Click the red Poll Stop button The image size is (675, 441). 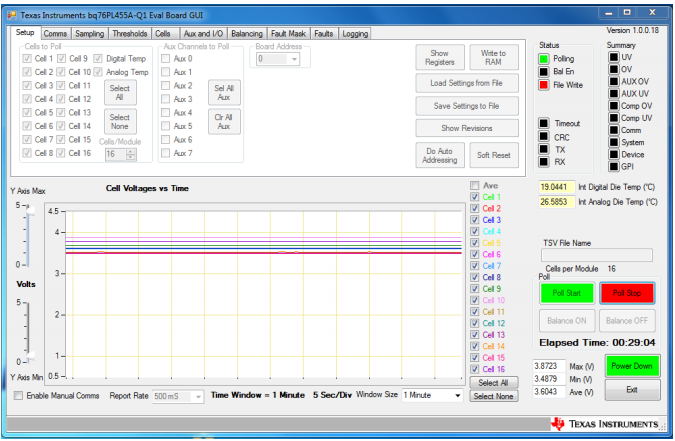coord(627,293)
